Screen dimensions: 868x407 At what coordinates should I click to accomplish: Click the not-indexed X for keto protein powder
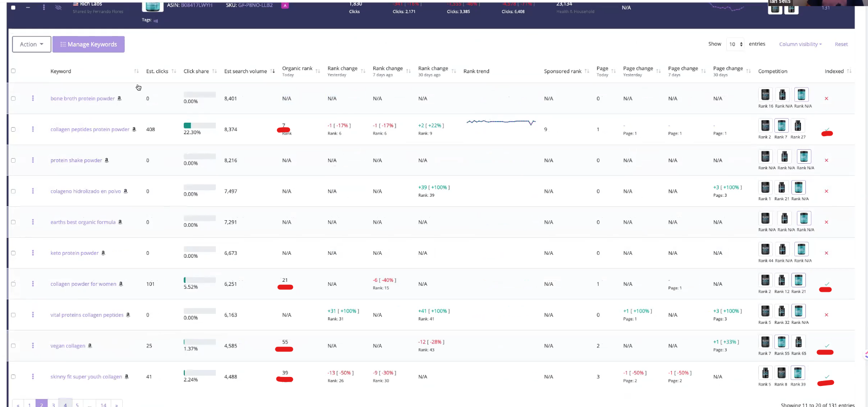click(826, 253)
